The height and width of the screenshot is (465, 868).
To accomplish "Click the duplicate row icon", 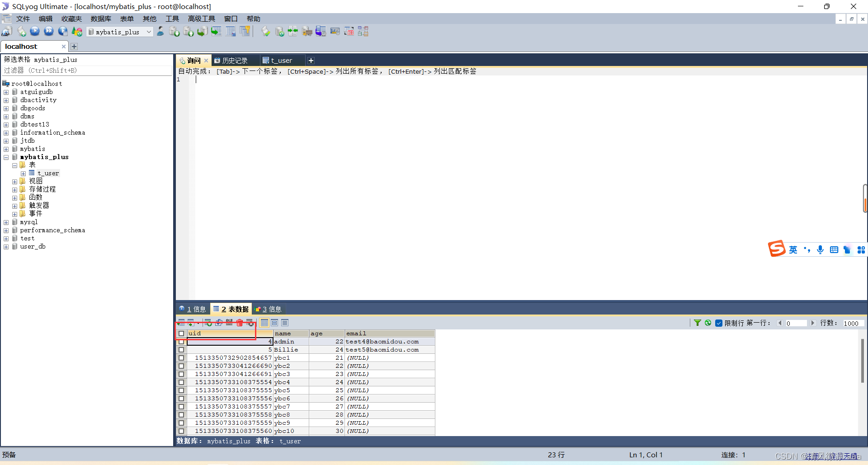I will tap(219, 323).
